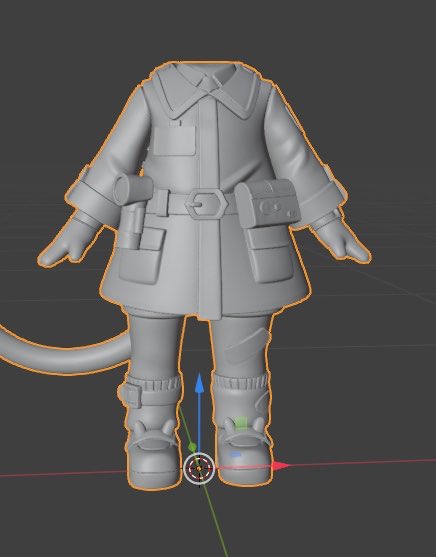Click the white circle at the gizmo center
Screen dimensions: 436x557
coord(199,469)
